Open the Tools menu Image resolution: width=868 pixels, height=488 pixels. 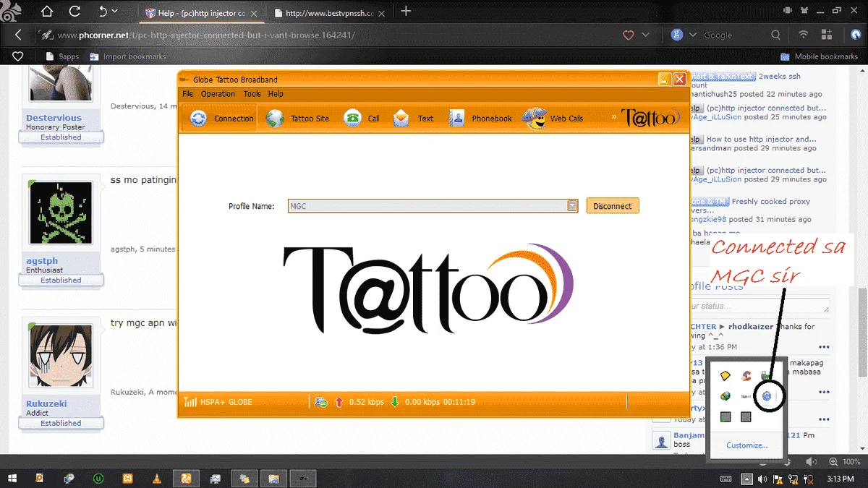coord(252,94)
